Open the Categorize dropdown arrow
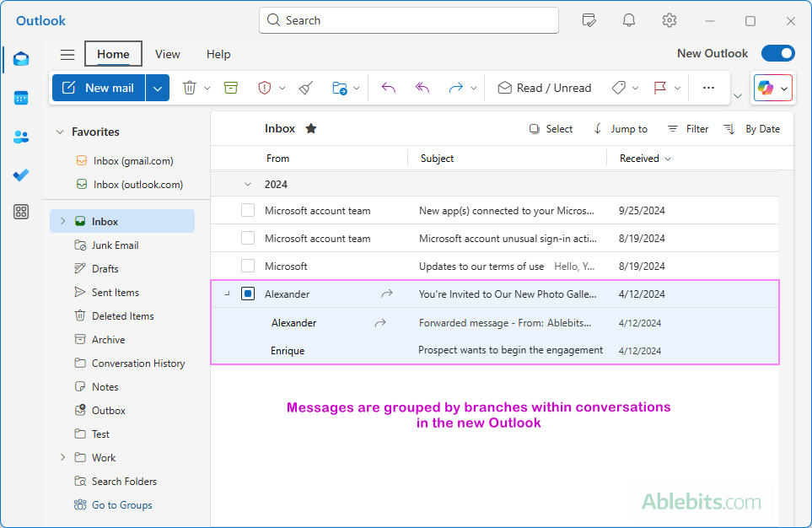Screen dimensions: 812x528 [x=636, y=88]
